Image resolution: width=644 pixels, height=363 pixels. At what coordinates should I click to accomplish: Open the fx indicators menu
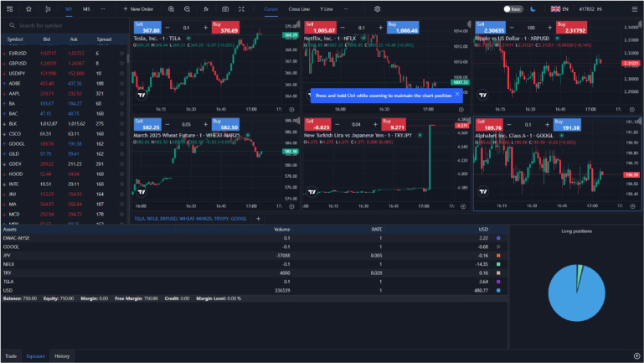point(206,9)
